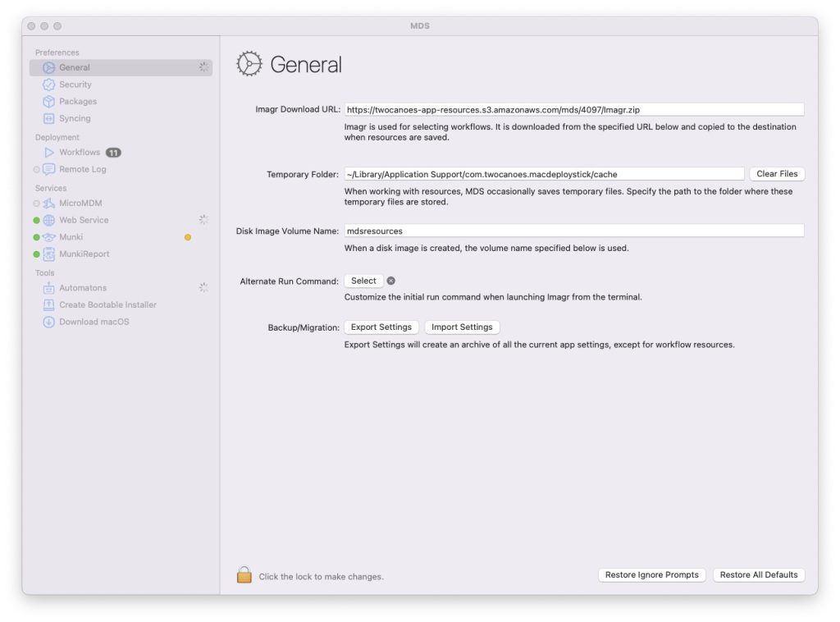The image size is (840, 622).
Task: Click the General sidebar icon
Action: click(48, 67)
